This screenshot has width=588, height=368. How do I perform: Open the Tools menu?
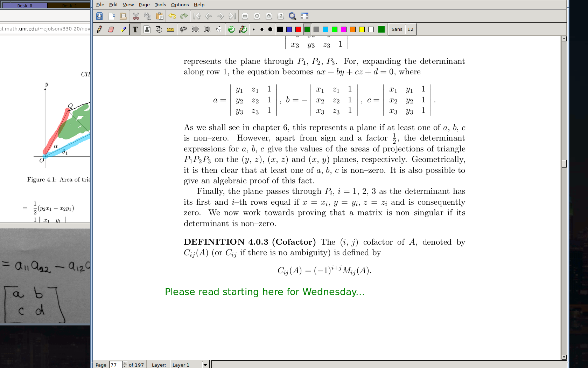160,5
